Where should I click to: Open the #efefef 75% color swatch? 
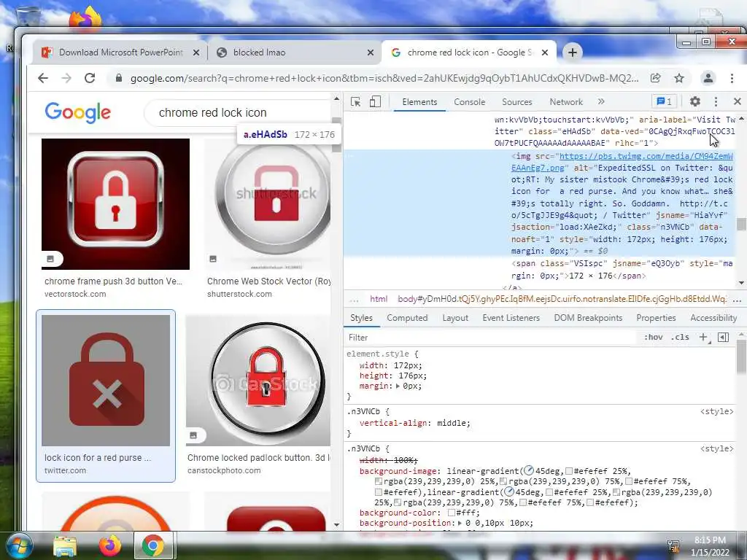click(629, 481)
